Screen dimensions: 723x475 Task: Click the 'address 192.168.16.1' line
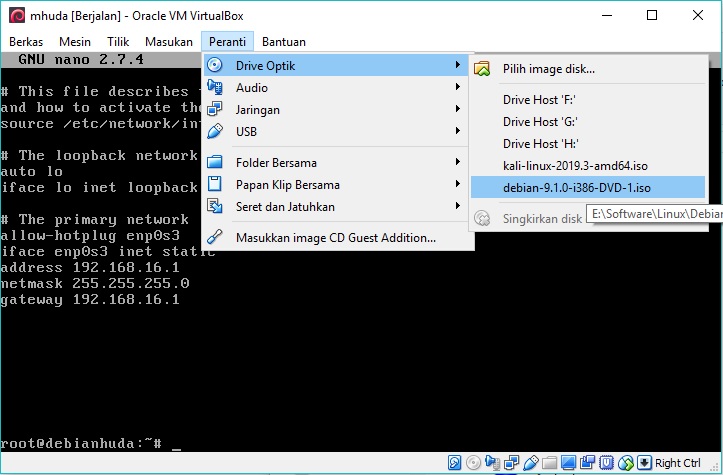pyautogui.click(x=90, y=267)
